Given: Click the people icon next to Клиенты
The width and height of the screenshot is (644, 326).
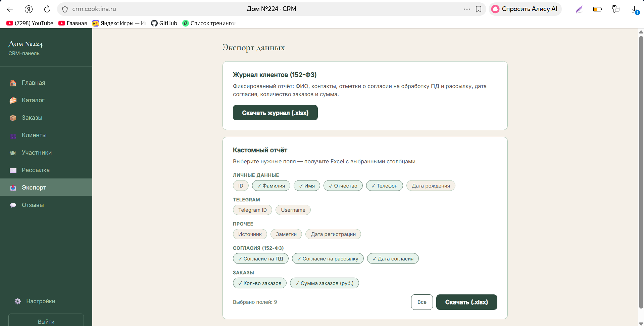Looking at the screenshot, I should [13, 135].
